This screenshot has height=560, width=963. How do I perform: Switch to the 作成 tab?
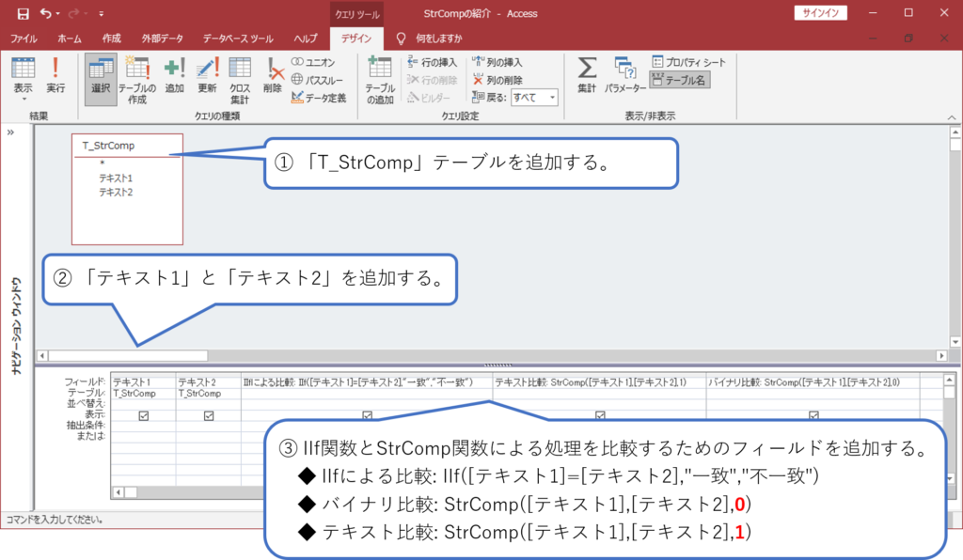(111, 38)
